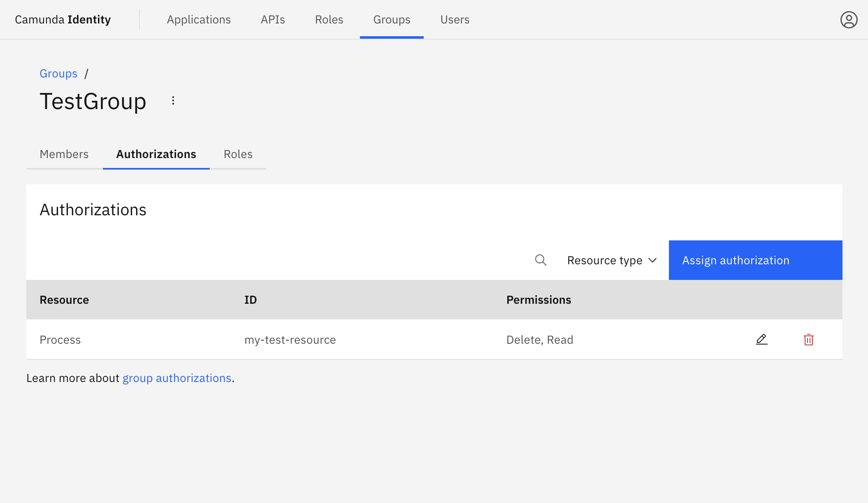Click the three-dot menu next to TestGroup
868x503 pixels.
point(174,100)
